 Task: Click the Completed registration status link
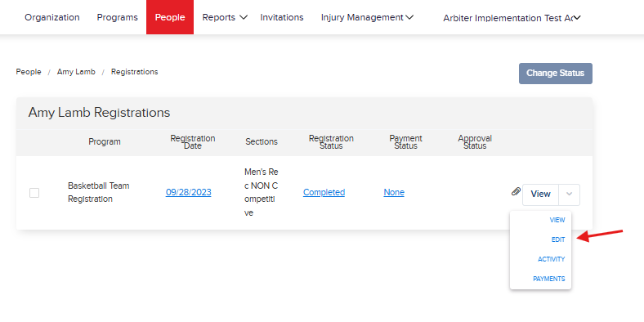point(324,192)
